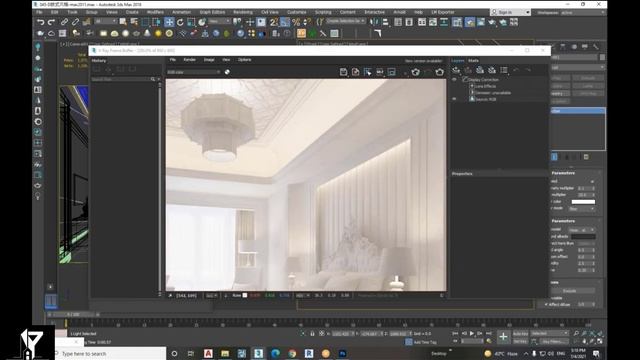Screen dimensions: 640x360
Task: Create a V-Ray sun light from toolbar
Action: coord(158,33)
